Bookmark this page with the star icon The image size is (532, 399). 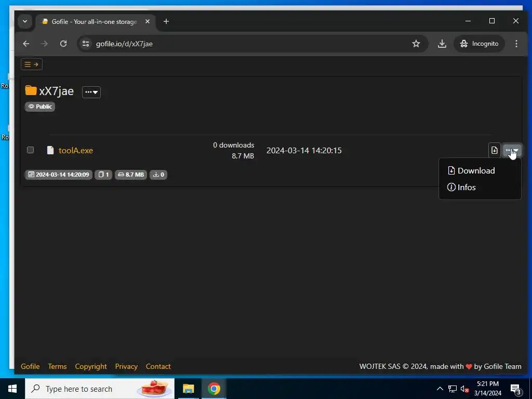pyautogui.click(x=416, y=44)
